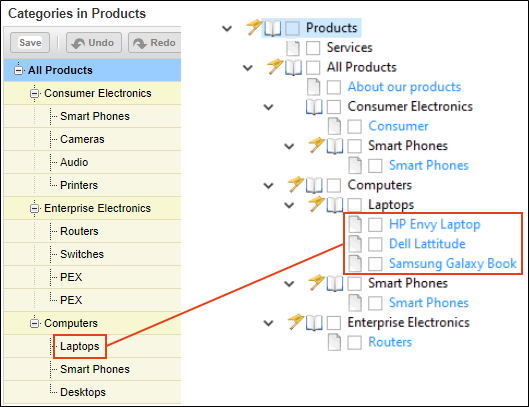Click the Undo toolbar button
The width and height of the screenshot is (529, 407).
94,43
